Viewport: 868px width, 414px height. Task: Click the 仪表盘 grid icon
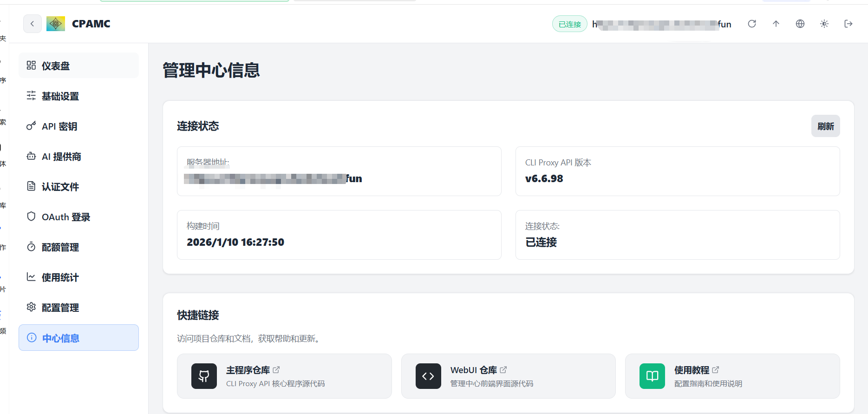(x=31, y=66)
